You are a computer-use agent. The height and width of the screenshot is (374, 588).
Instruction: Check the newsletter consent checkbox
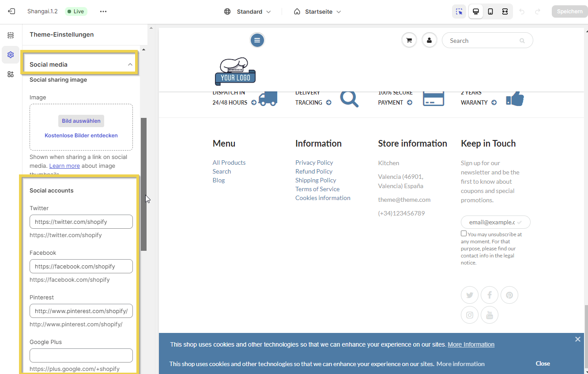[464, 234]
